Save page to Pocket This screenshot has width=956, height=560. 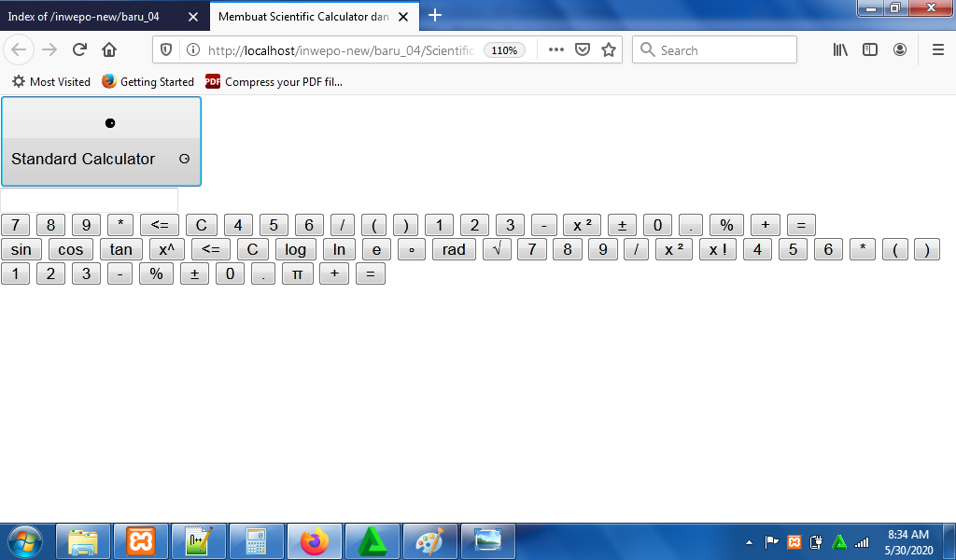pos(583,50)
